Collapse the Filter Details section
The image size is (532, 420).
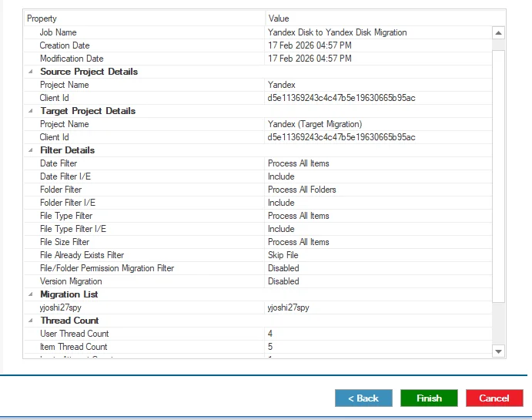pos(31,150)
